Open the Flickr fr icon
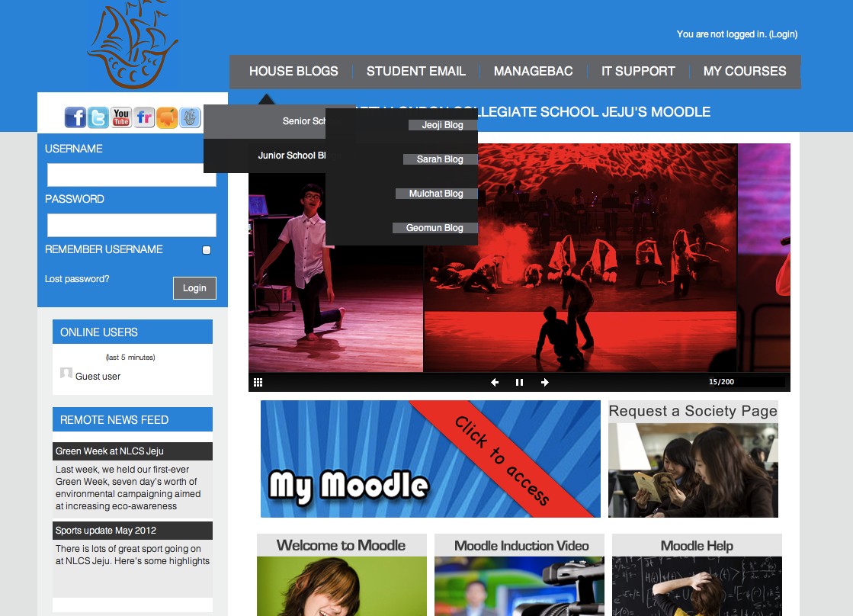853x616 pixels. click(144, 117)
